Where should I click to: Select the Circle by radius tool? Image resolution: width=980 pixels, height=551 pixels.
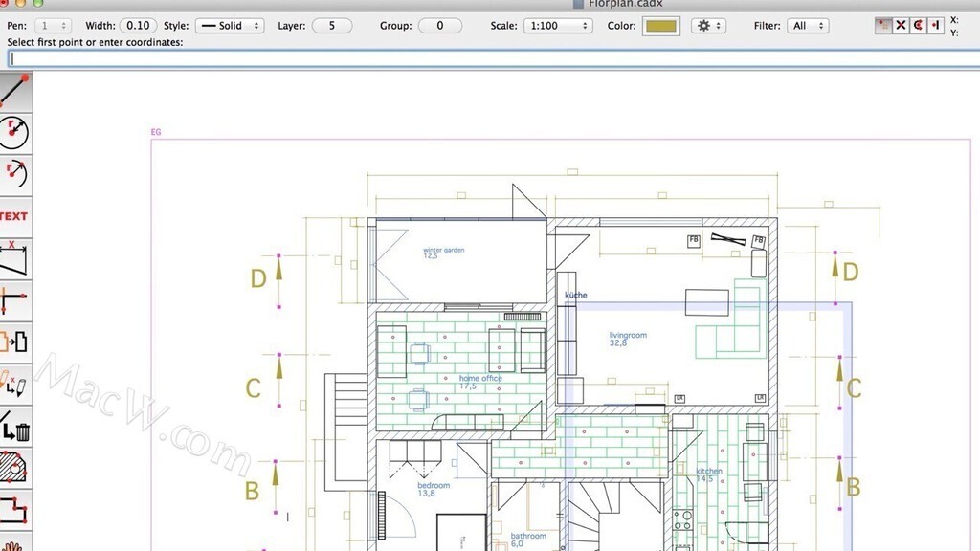tap(15, 133)
